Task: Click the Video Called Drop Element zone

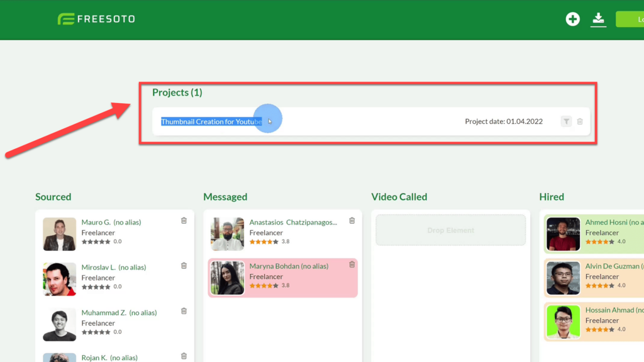Action: (450, 230)
